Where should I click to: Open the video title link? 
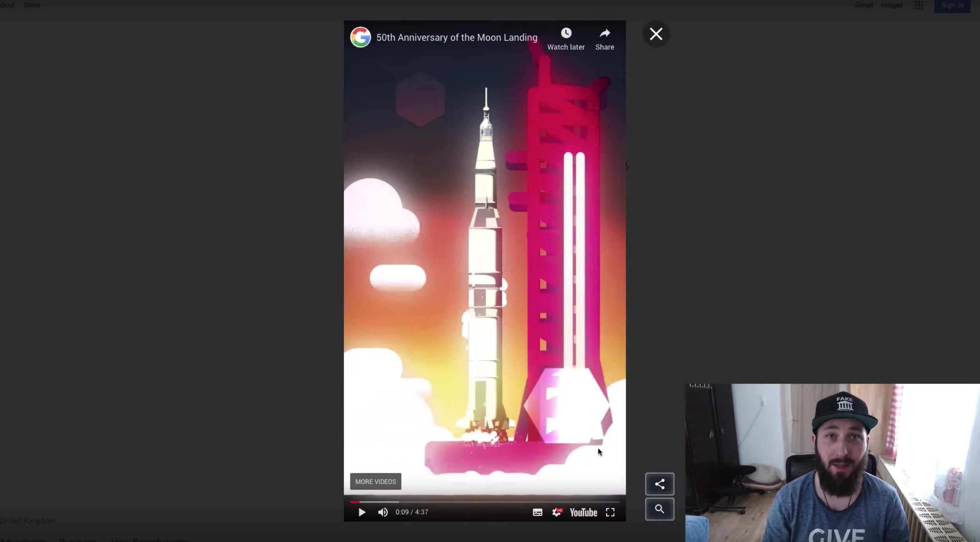(x=457, y=38)
